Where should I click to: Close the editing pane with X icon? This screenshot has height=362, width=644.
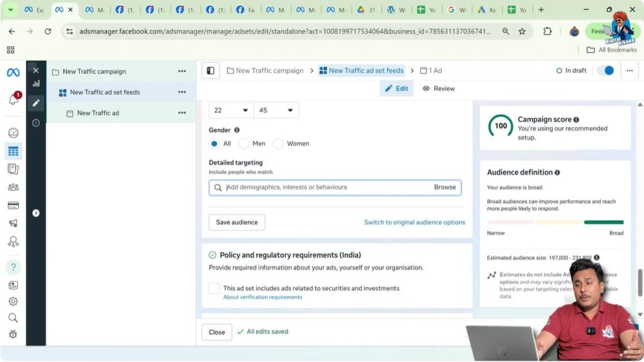tap(36, 70)
